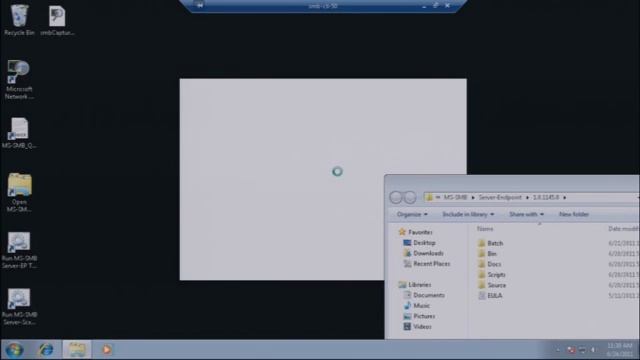Viewport: 640px width, 360px height.
Task: Select Recent Places under Favorites
Action: point(427,264)
